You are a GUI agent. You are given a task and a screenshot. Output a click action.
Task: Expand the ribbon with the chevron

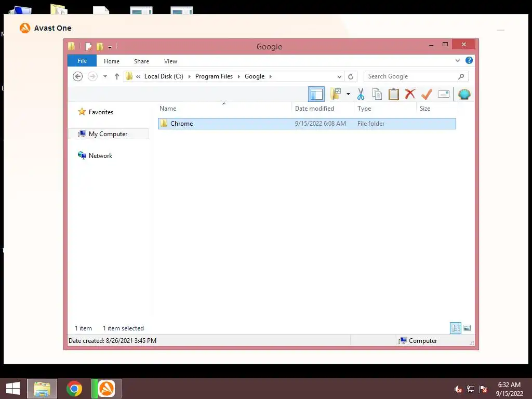tap(457, 60)
